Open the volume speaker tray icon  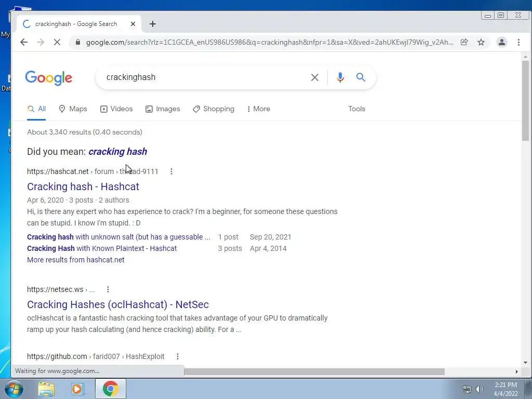coord(480,389)
